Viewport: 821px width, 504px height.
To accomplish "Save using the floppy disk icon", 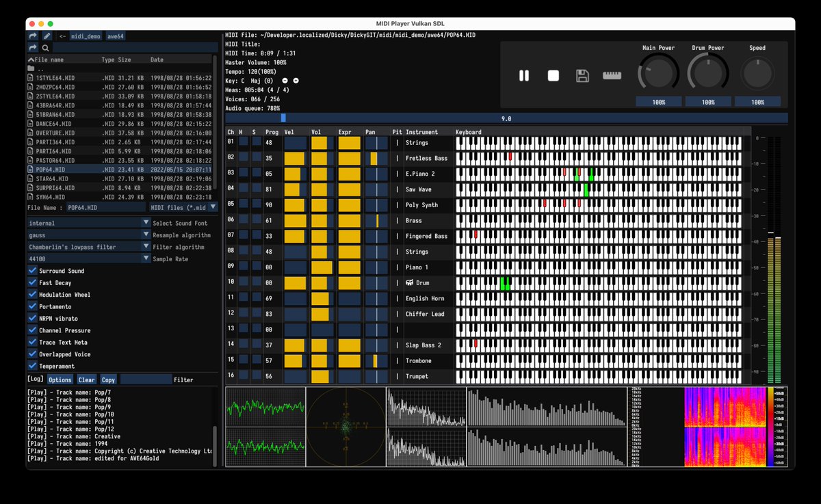I will (x=582, y=76).
